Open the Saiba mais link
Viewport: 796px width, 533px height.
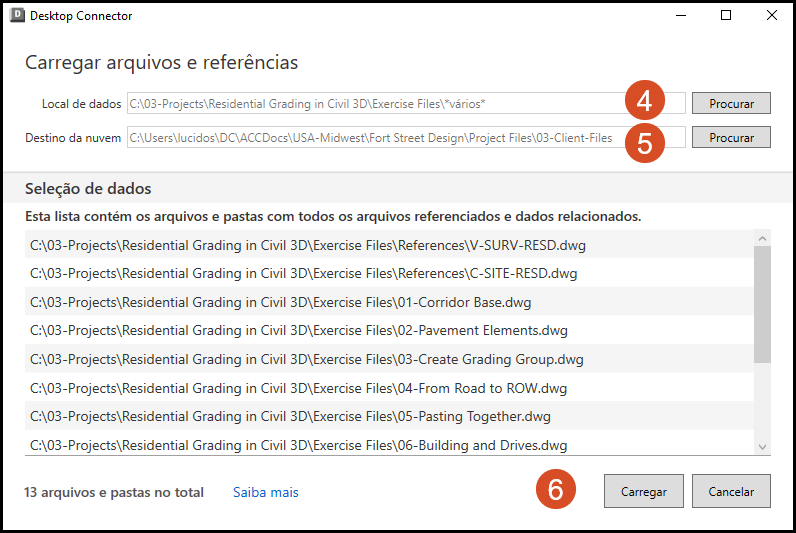click(266, 492)
